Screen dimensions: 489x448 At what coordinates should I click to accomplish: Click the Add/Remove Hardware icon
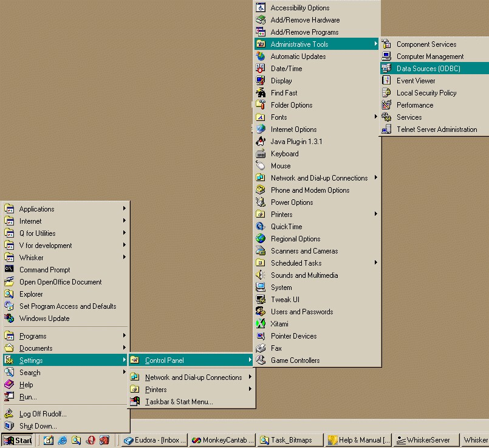261,19
